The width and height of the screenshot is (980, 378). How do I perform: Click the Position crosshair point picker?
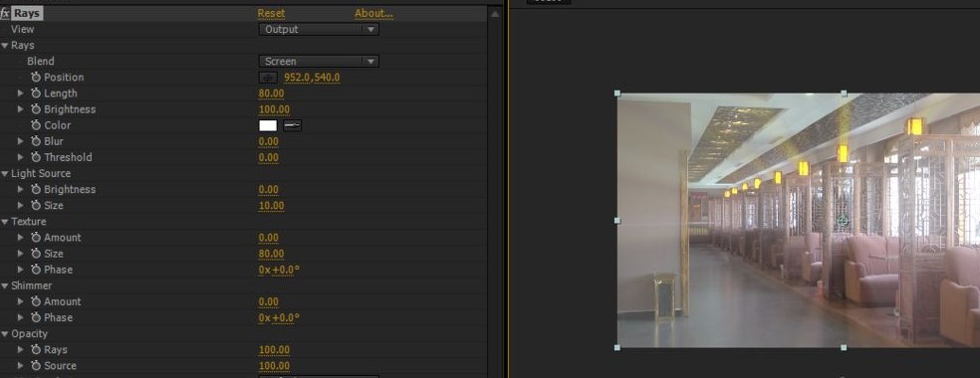(x=268, y=78)
